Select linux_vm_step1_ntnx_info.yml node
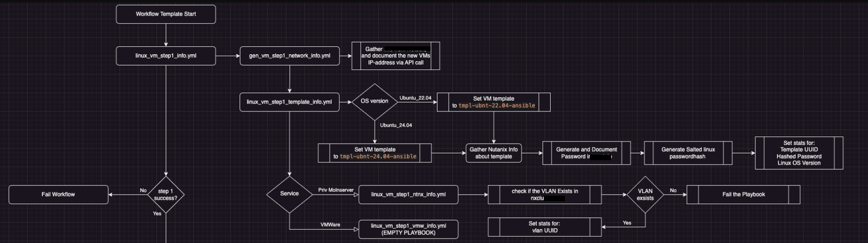The width and height of the screenshot is (868, 243). [x=408, y=195]
